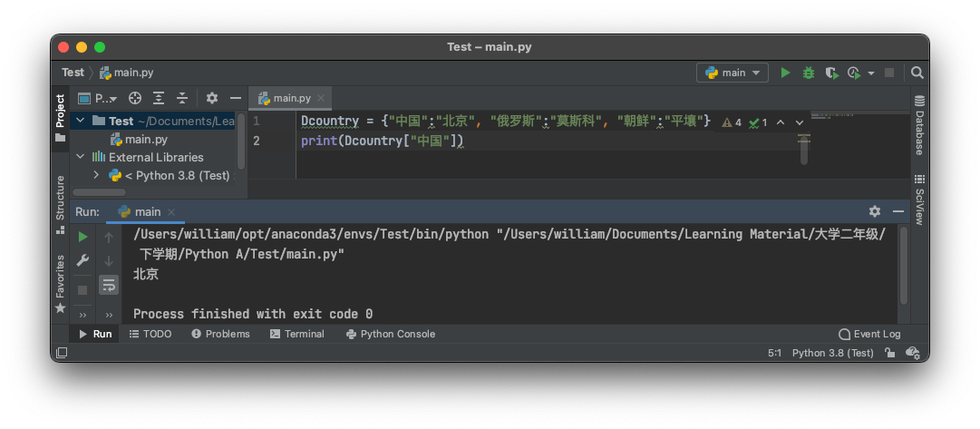The image size is (980, 429).
Task: Collapse the External Libraries tree node
Action: (80, 157)
